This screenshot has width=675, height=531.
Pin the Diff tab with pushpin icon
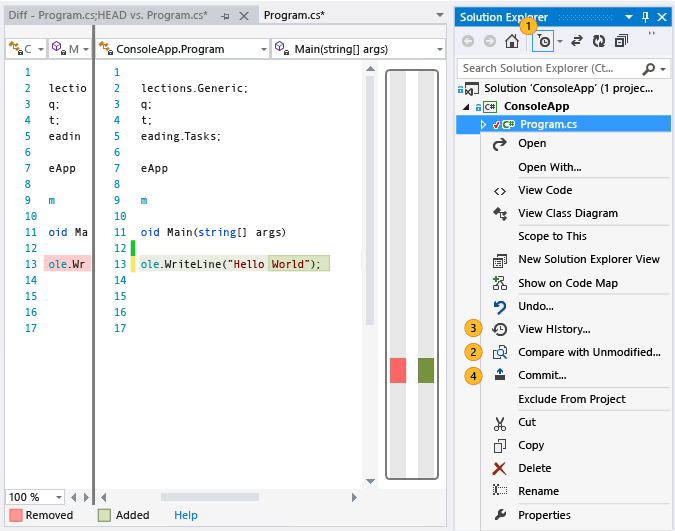pos(225,16)
